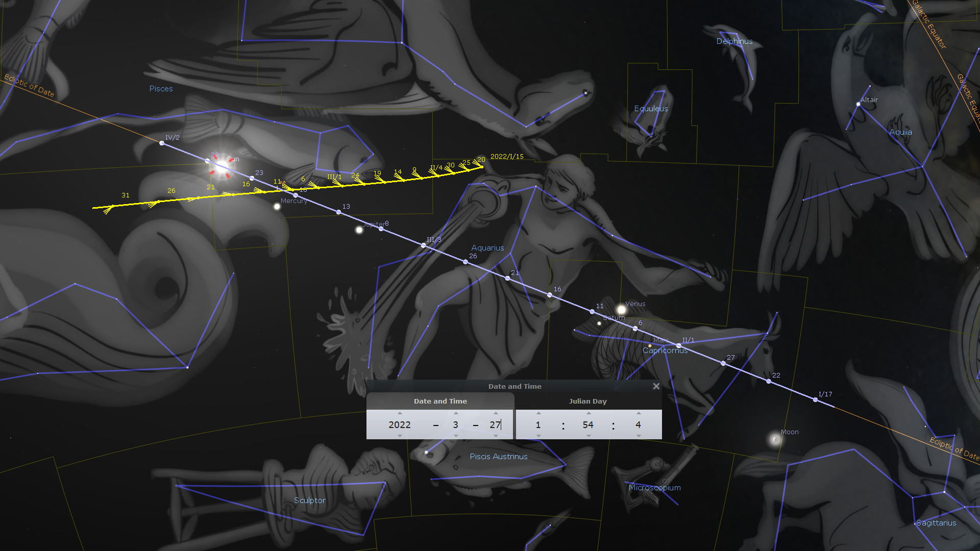Click the seconds field showing 4
Viewport: 980px width, 551px height.
pos(639,424)
